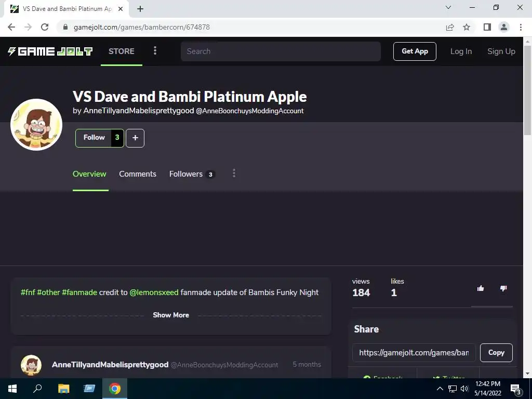Open the Windows Start menu
Screen dimensions: 532x399
tap(12, 389)
